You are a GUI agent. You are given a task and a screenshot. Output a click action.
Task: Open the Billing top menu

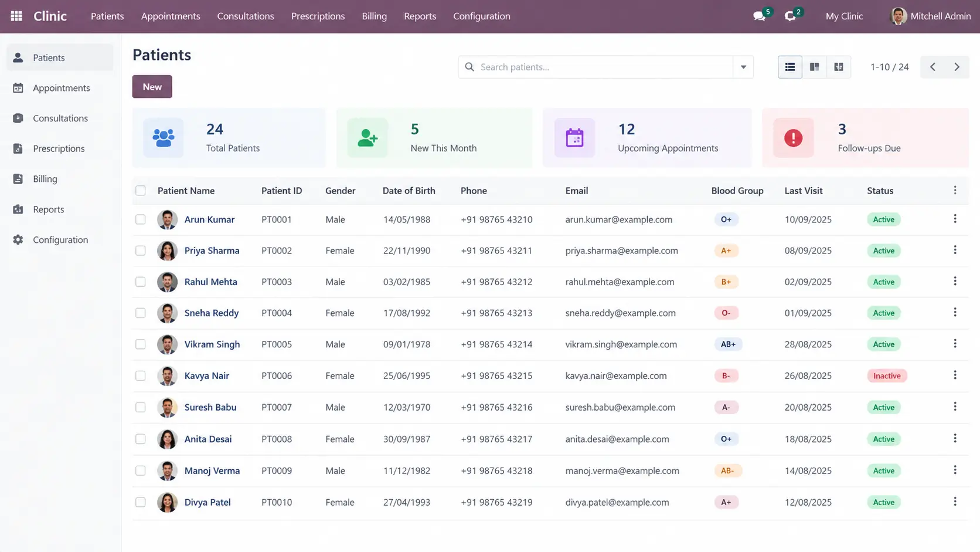pos(374,16)
